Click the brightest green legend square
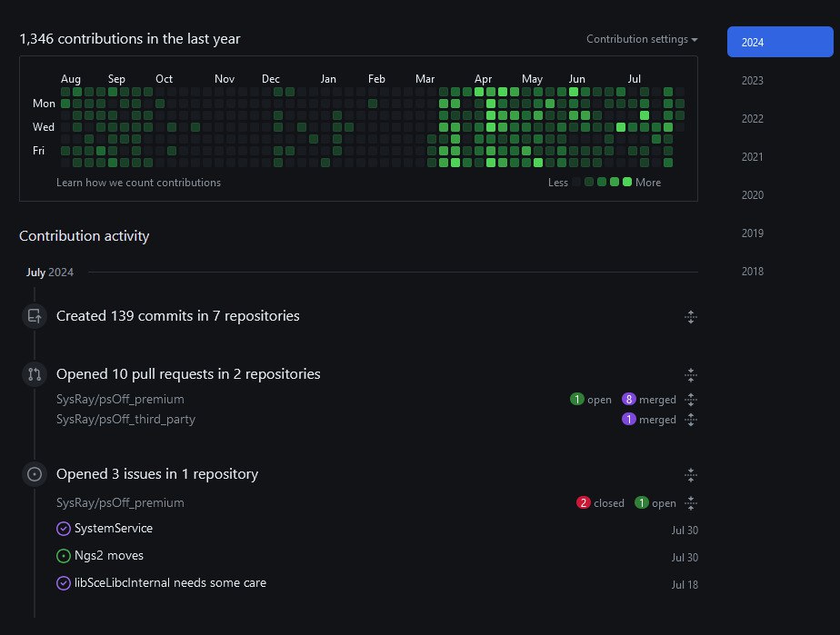Viewport: 840px width, 635px height. coord(627,183)
